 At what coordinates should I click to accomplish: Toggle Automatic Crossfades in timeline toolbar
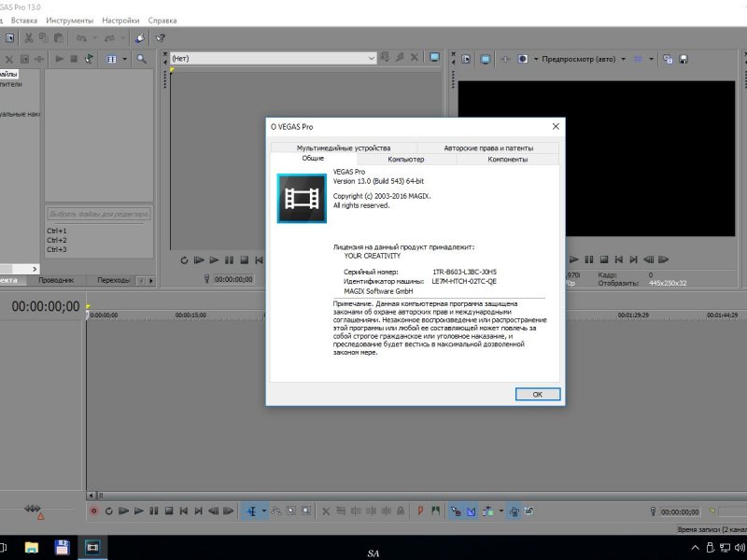[x=472, y=511]
